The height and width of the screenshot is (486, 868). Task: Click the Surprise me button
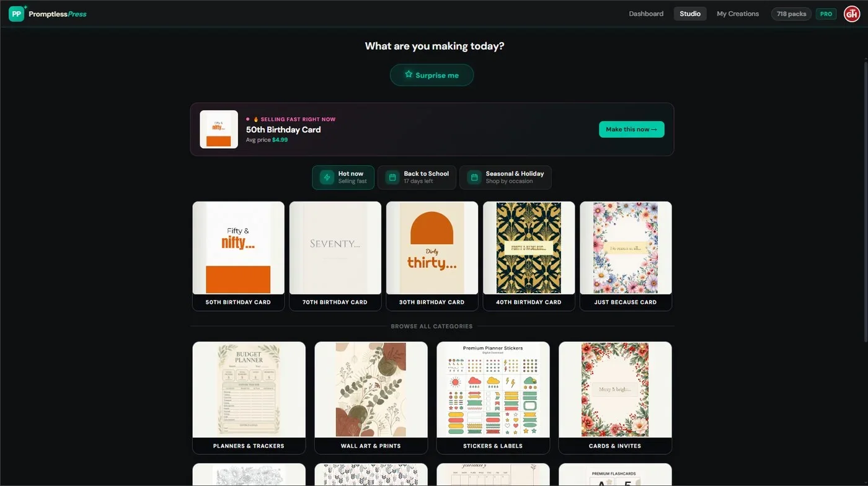pos(432,75)
